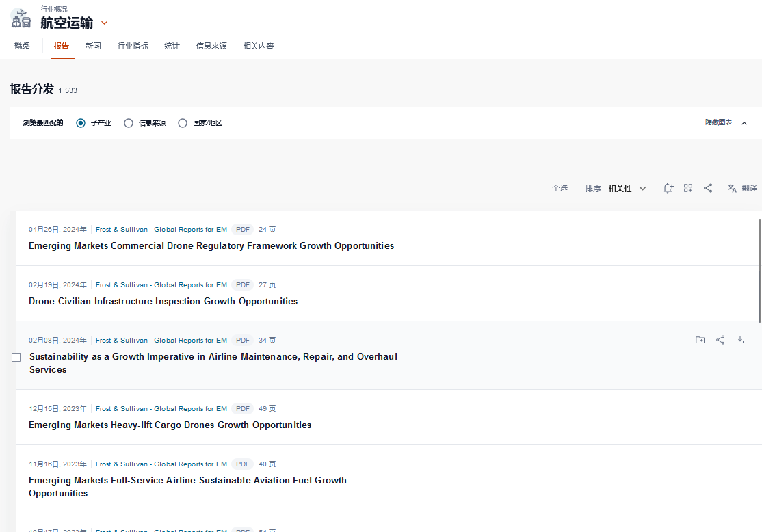Click the add-to-dashboard grid icon
The height and width of the screenshot is (532, 762).
tap(688, 188)
